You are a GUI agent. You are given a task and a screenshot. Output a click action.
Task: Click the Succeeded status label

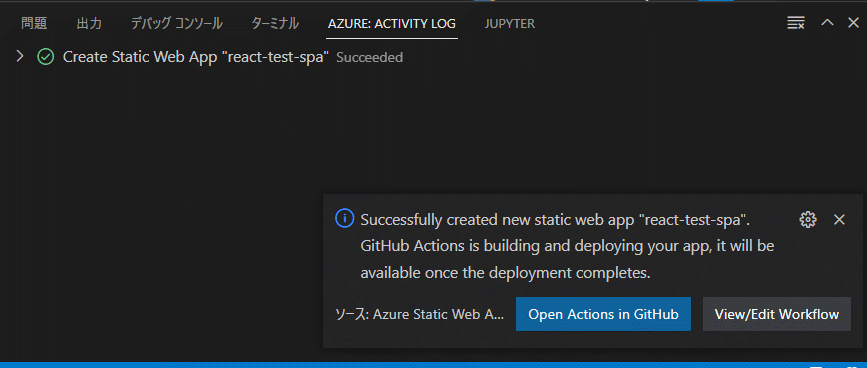(369, 57)
